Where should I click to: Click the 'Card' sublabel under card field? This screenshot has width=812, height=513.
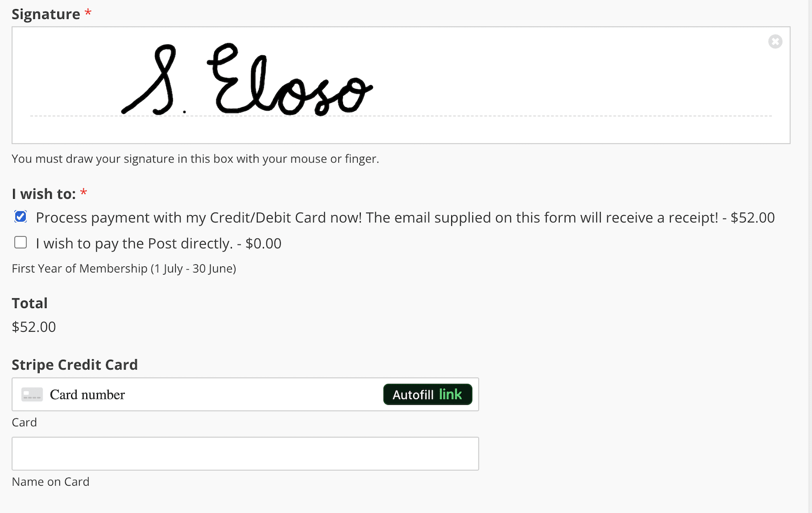pyautogui.click(x=24, y=422)
